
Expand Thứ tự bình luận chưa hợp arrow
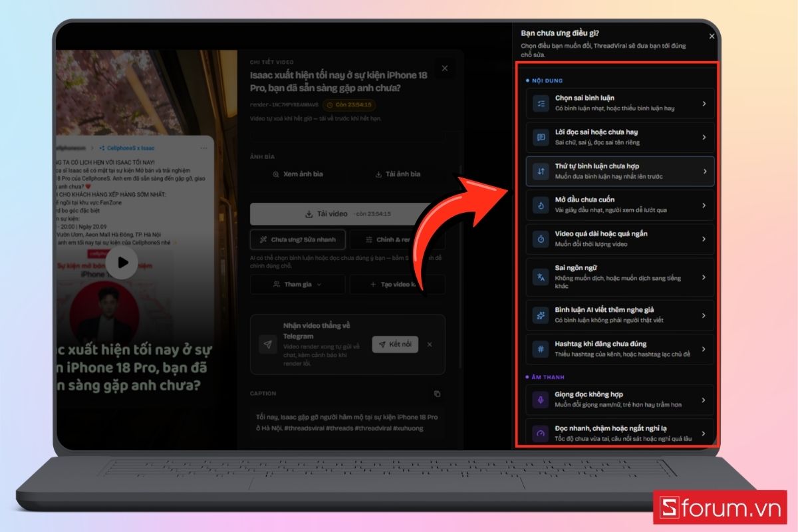click(704, 172)
